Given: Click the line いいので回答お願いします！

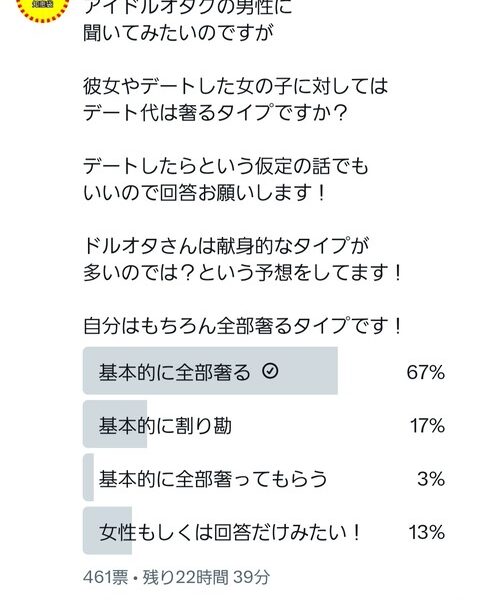Looking at the screenshot, I should (x=206, y=192).
